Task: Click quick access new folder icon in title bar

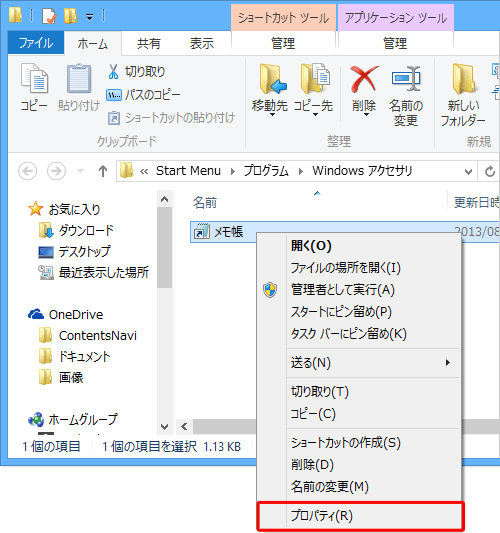Action: coord(70,16)
